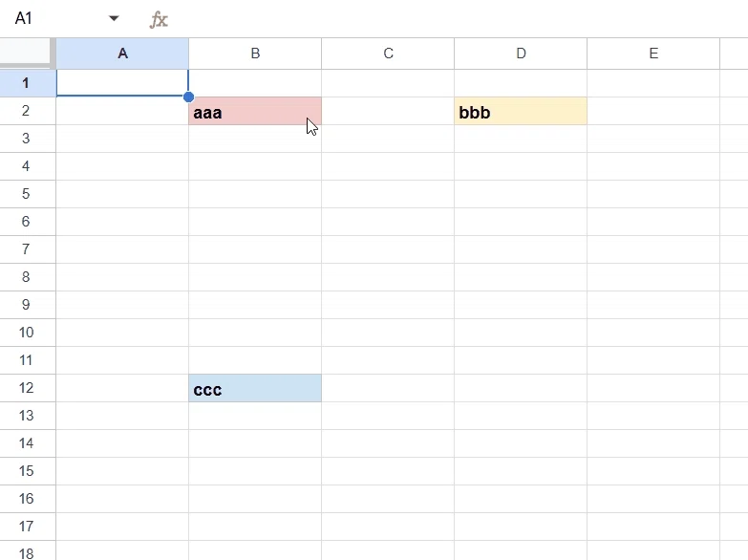
Task: Select the yellow cell containing bbb
Action: [521, 111]
